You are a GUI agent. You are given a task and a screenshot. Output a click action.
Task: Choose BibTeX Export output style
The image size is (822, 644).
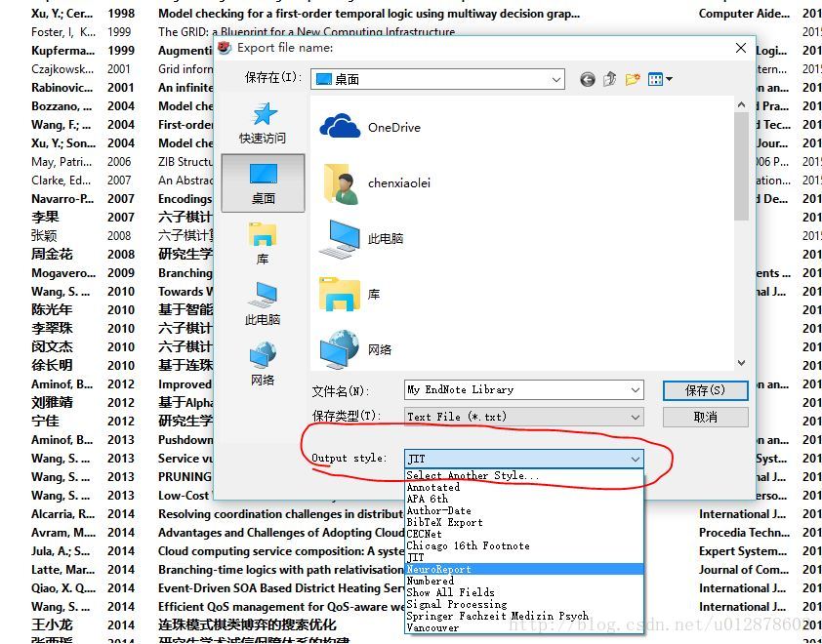coord(524,522)
